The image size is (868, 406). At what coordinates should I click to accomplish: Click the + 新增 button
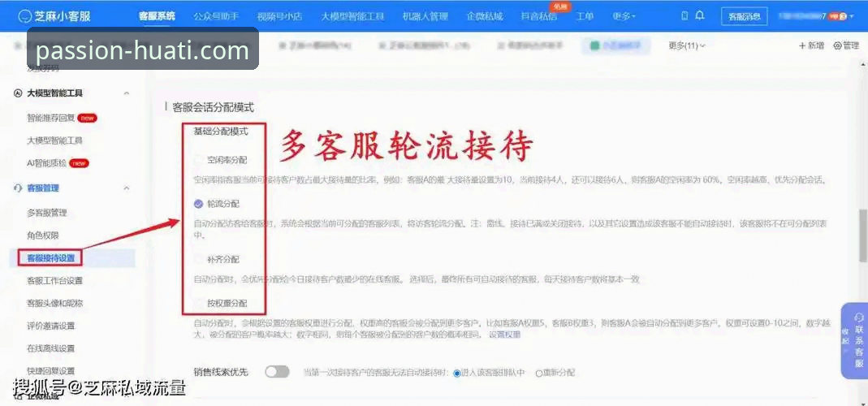click(x=811, y=46)
